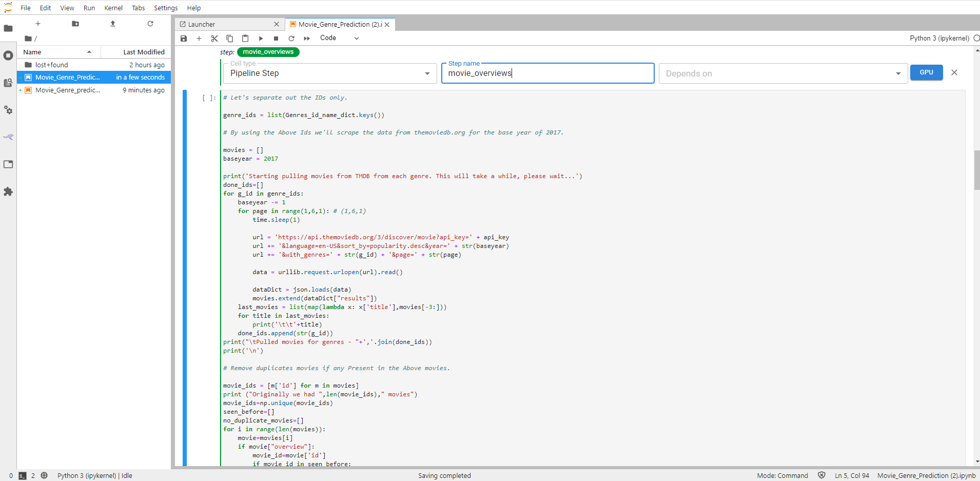Image resolution: width=980 pixels, height=481 pixels.
Task: Click Python 3 (ipykernel) | Idle status
Action: click(x=95, y=476)
